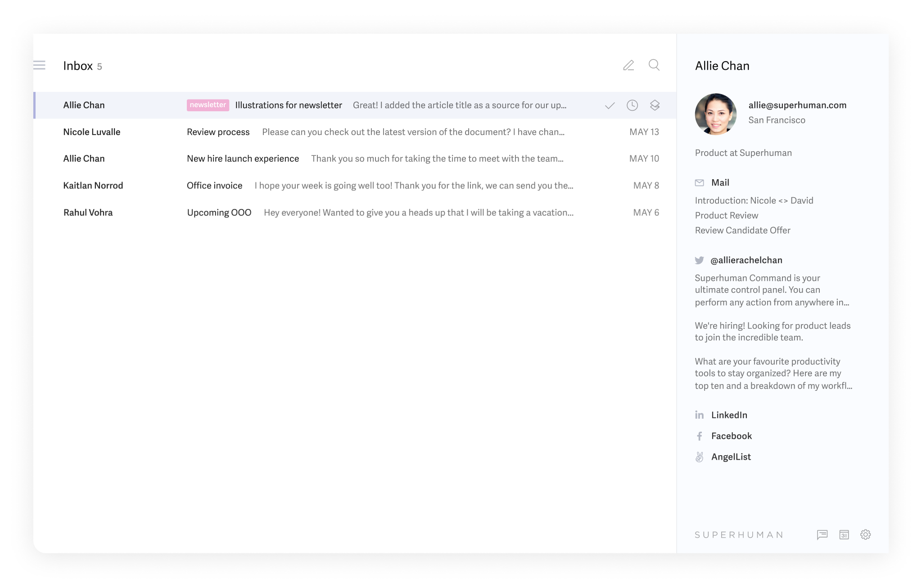Open "Introduction: Nicole <> David" thread
The width and height of the screenshot is (922, 588).
[754, 201]
